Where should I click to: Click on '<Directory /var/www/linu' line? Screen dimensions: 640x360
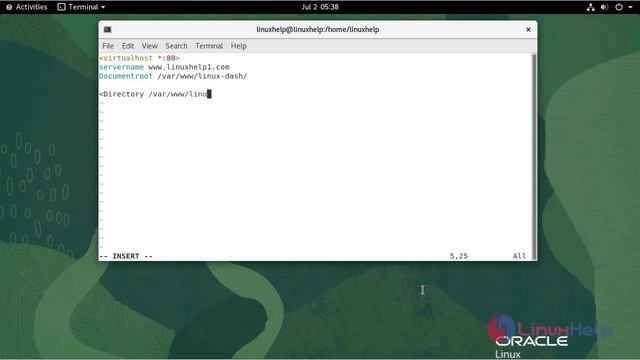click(153, 94)
